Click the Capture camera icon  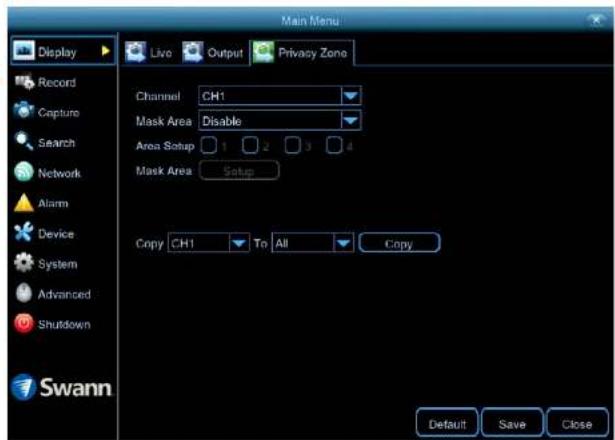click(x=24, y=111)
